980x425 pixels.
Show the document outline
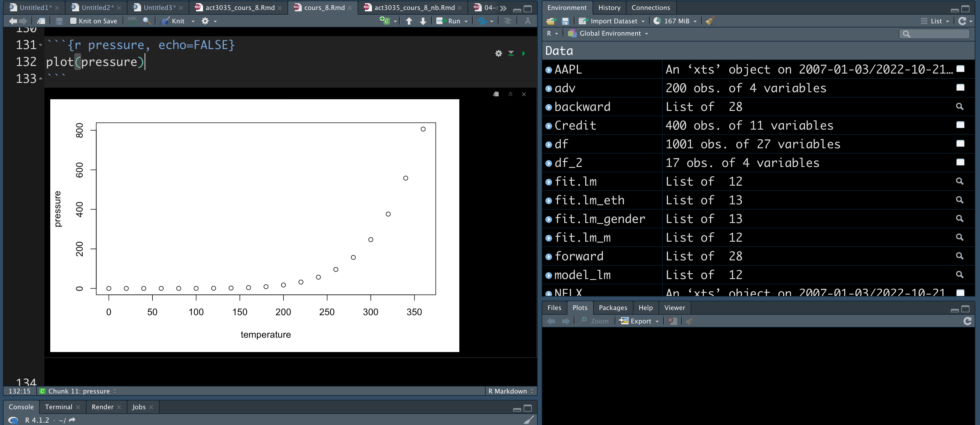tap(507, 21)
